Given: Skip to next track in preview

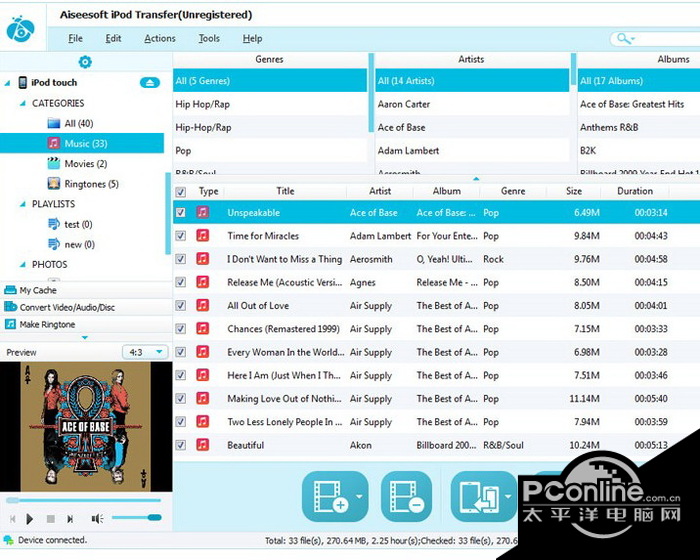Looking at the screenshot, I should tap(70, 519).
